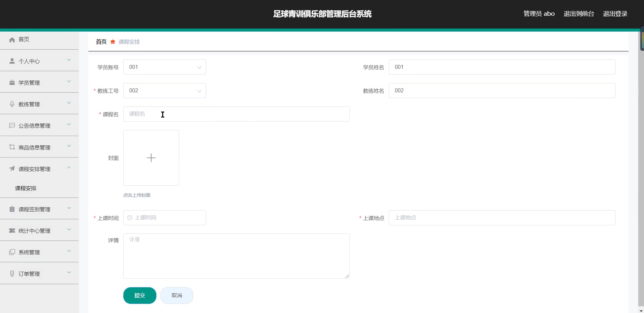The height and width of the screenshot is (313, 644).
Task: Click the clipboard icon beside 课程签到管理
Action: click(x=12, y=209)
